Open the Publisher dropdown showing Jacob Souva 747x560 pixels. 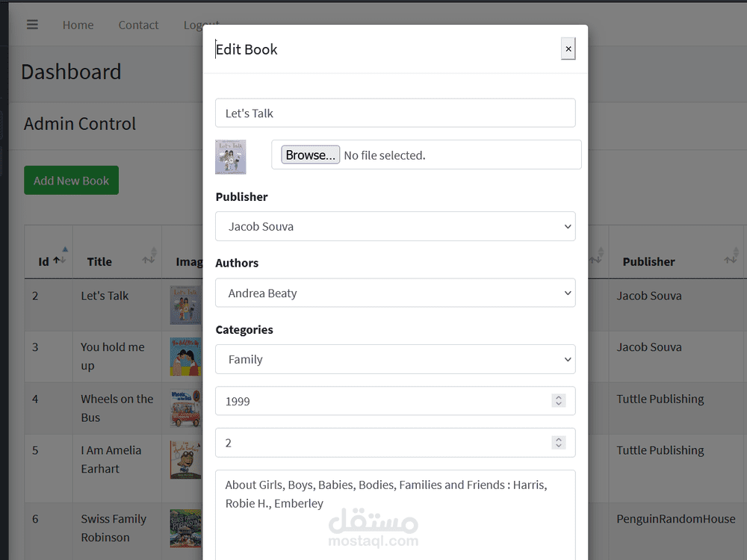pos(395,225)
